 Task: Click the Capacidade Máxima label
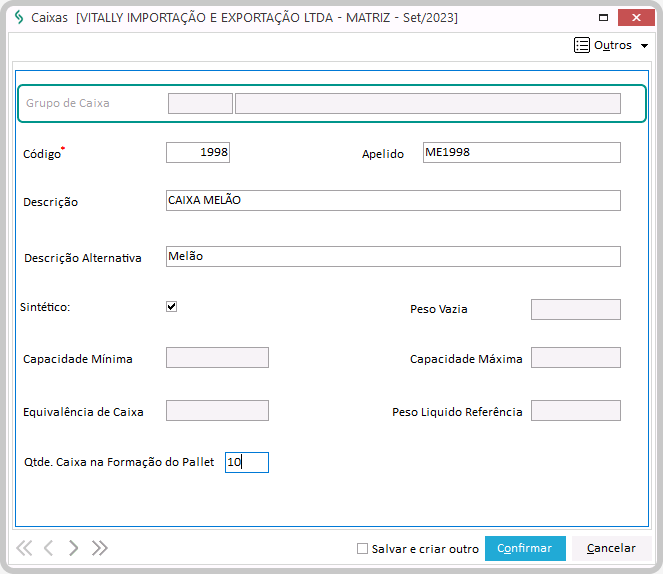466,359
